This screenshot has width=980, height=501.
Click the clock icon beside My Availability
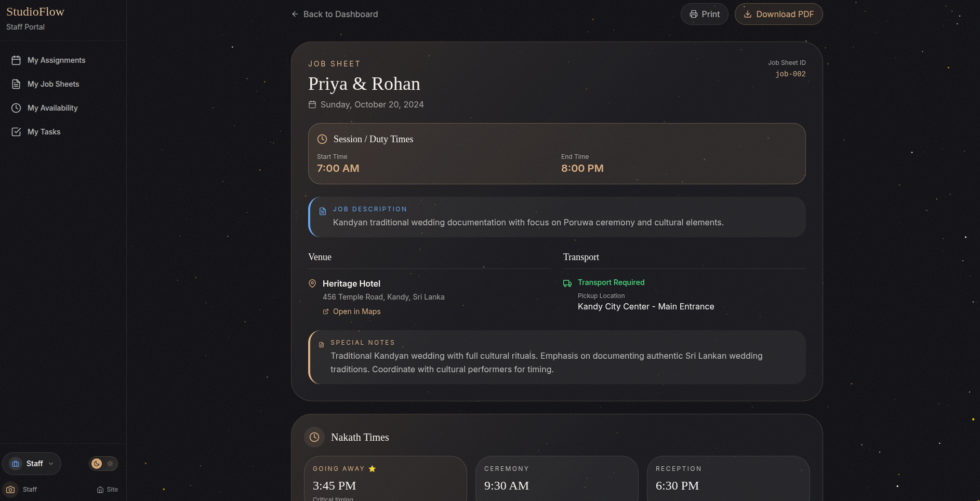click(17, 107)
